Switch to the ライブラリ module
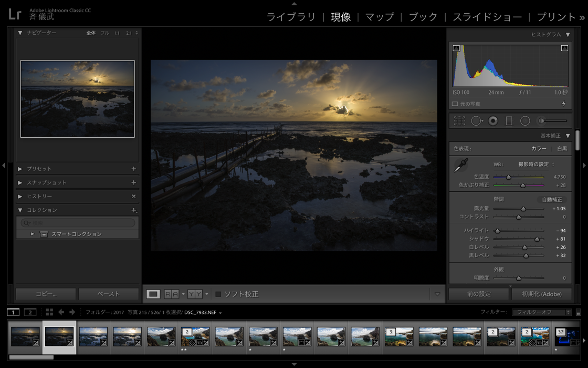This screenshot has width=588, height=368. [x=291, y=17]
